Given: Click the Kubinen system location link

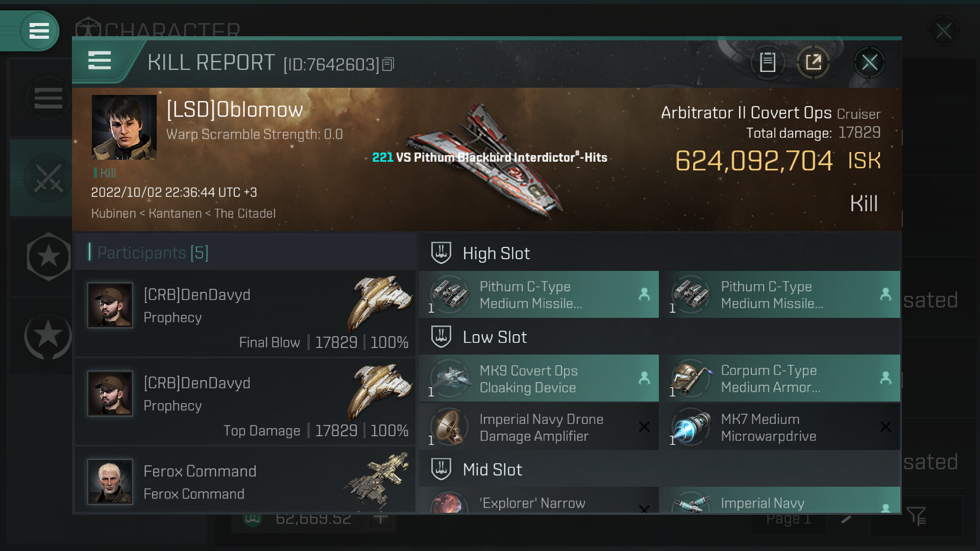Looking at the screenshot, I should (113, 213).
